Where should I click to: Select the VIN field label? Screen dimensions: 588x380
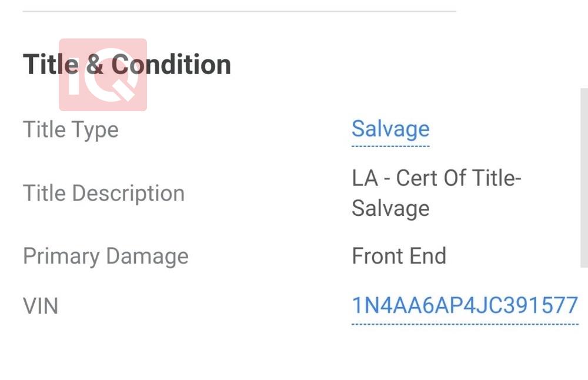click(x=41, y=306)
